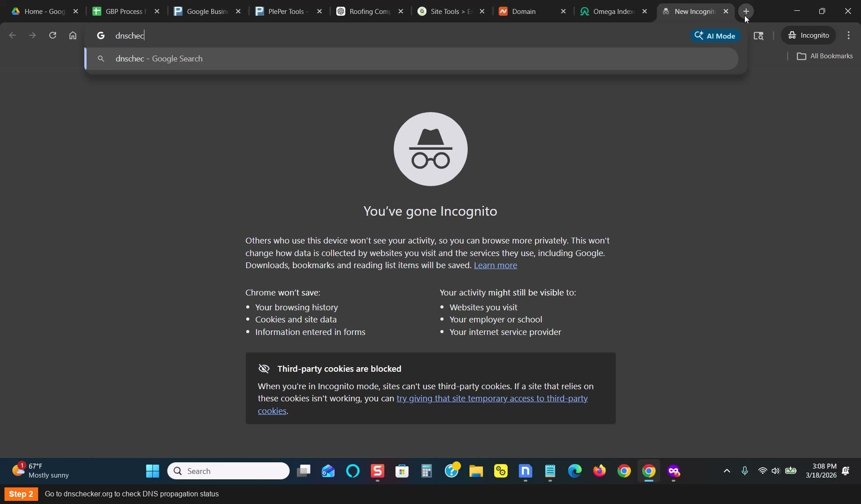The width and height of the screenshot is (861, 504).
Task: Click the Incognito profile chip
Action: pos(809,35)
